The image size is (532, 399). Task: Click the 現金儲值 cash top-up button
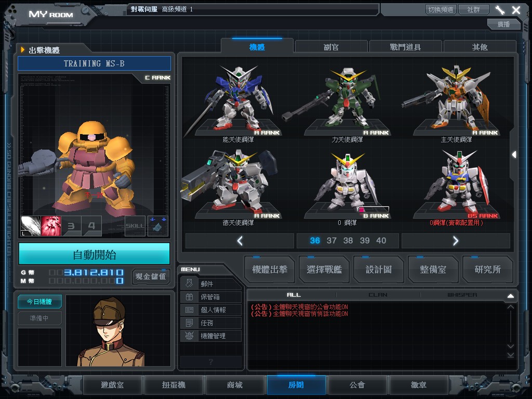pos(151,276)
